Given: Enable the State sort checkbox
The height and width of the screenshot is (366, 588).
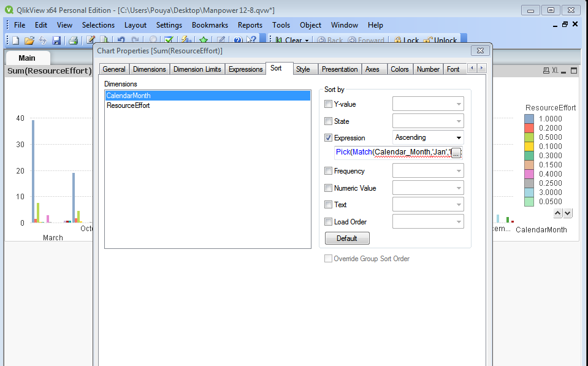Looking at the screenshot, I should point(328,121).
